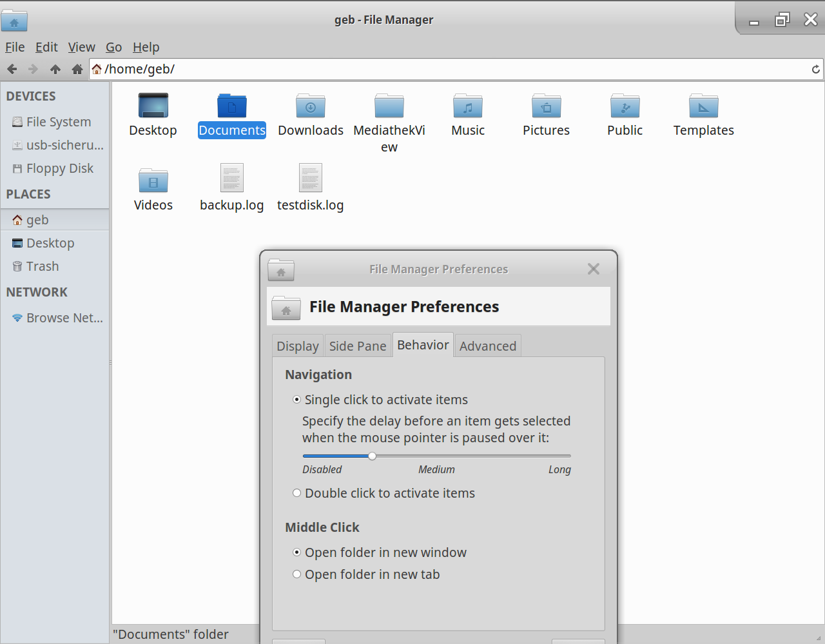The image size is (825, 644).
Task: Open the Edit menu
Action: point(46,47)
